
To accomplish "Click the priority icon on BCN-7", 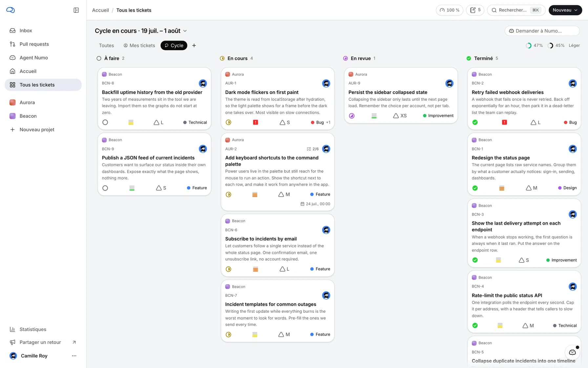I will tap(255, 334).
